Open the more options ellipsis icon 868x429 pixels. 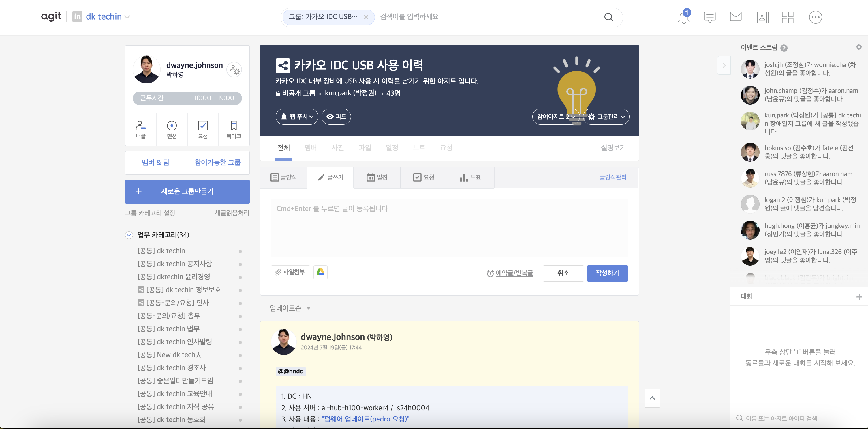pyautogui.click(x=816, y=17)
